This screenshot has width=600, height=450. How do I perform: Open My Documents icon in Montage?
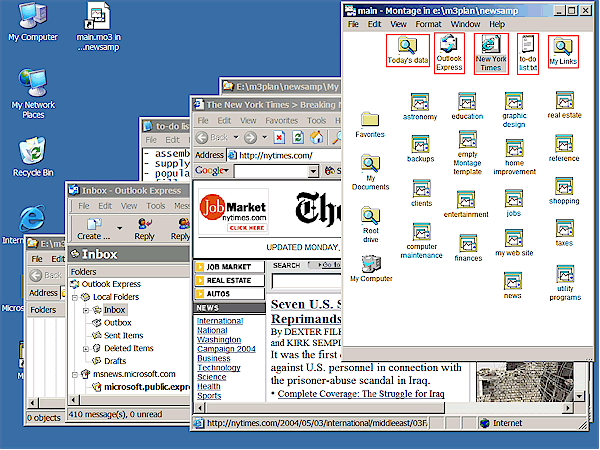tap(370, 172)
